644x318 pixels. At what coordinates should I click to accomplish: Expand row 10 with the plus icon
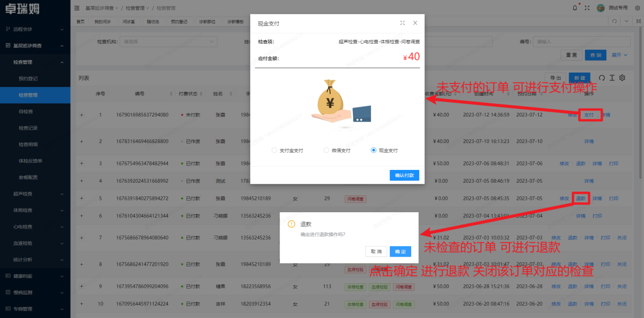(x=81, y=304)
